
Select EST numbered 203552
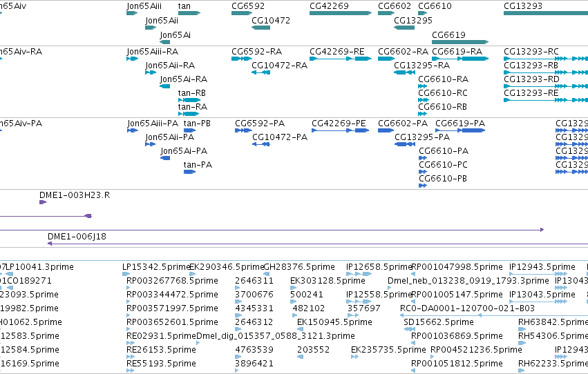tap(313, 350)
